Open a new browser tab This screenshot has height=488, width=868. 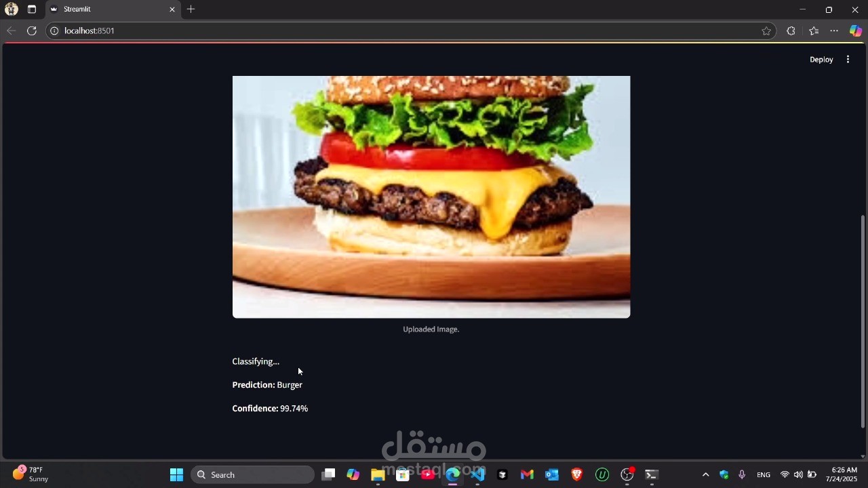(191, 9)
